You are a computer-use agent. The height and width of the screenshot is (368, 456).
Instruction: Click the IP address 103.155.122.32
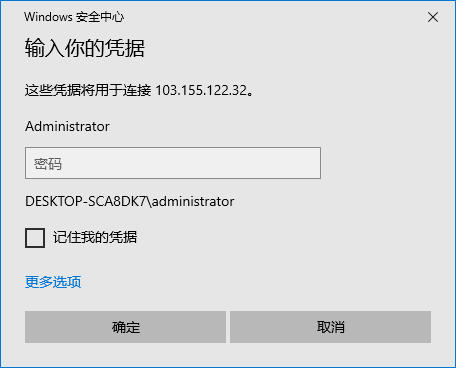(201, 90)
